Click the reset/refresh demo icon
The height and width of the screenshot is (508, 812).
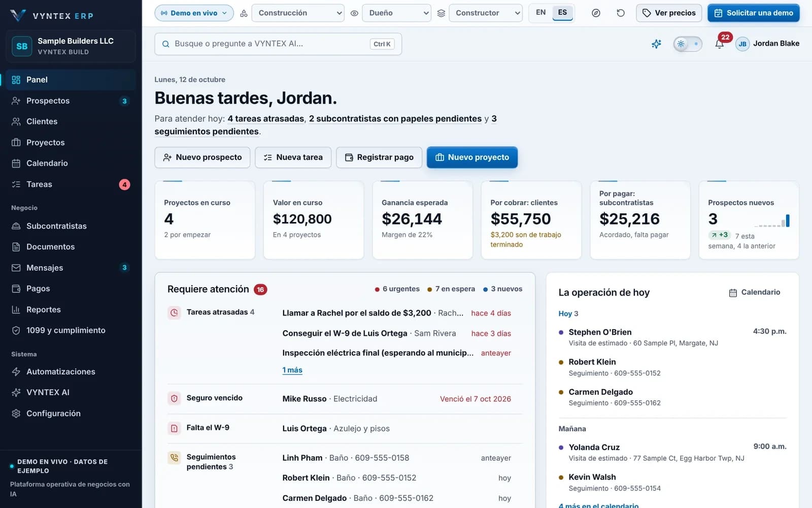click(620, 13)
